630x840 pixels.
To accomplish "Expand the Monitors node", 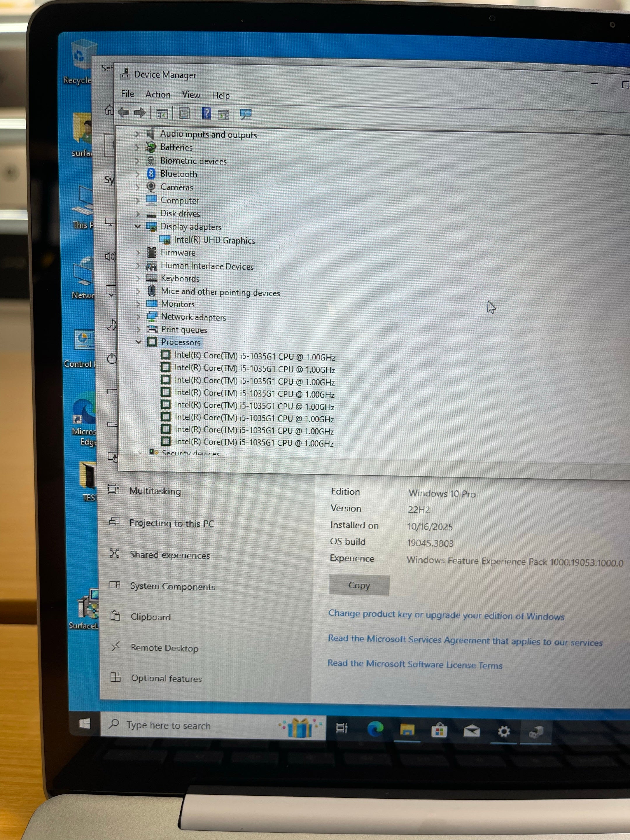I will (x=138, y=304).
